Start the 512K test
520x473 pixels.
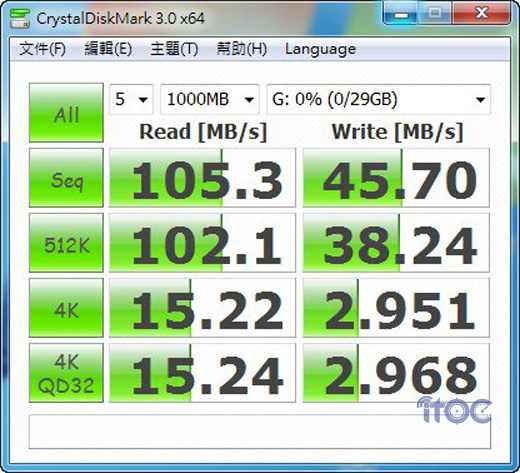coord(66,242)
